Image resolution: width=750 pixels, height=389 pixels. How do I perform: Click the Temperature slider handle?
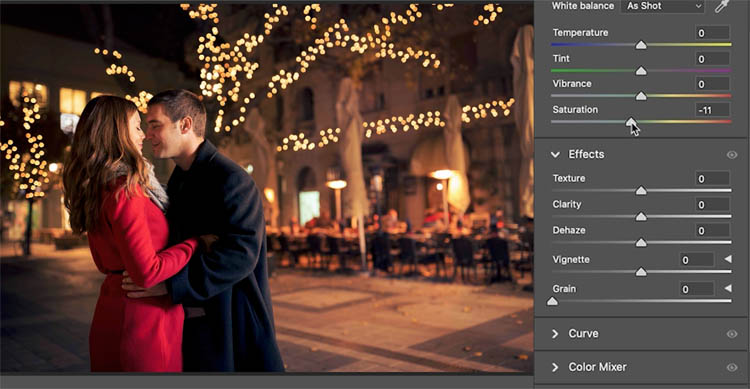tap(641, 44)
